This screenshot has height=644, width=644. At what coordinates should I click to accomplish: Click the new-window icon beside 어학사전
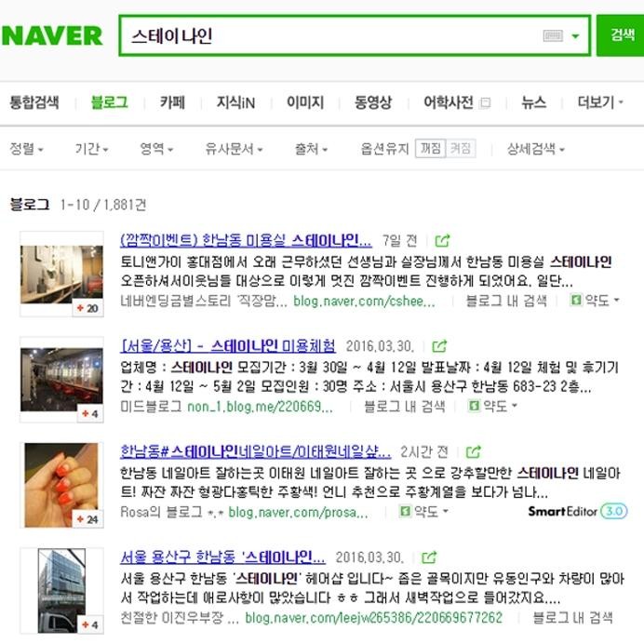(485, 102)
